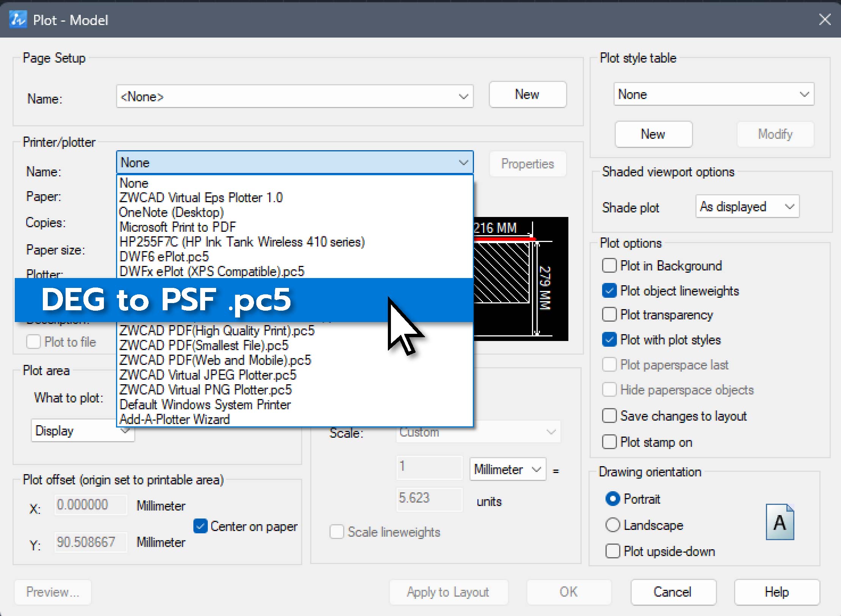Open the What to plot Display dropdown
Viewport: 841px width, 616px height.
(83, 431)
